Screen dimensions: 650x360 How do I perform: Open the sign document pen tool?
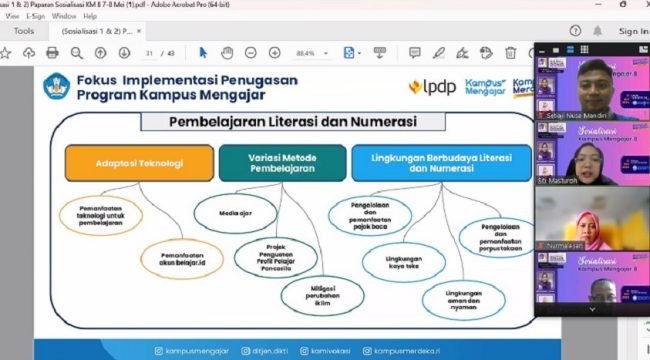coord(462,53)
